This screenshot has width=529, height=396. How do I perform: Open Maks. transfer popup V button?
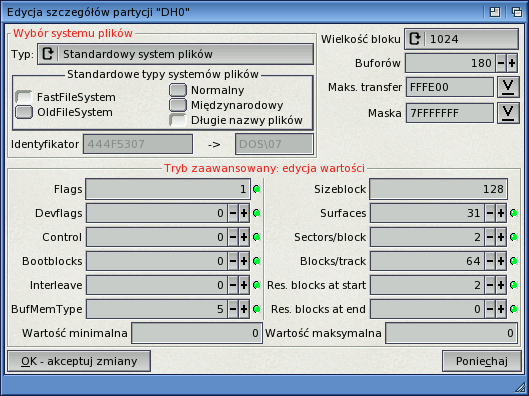(508, 87)
